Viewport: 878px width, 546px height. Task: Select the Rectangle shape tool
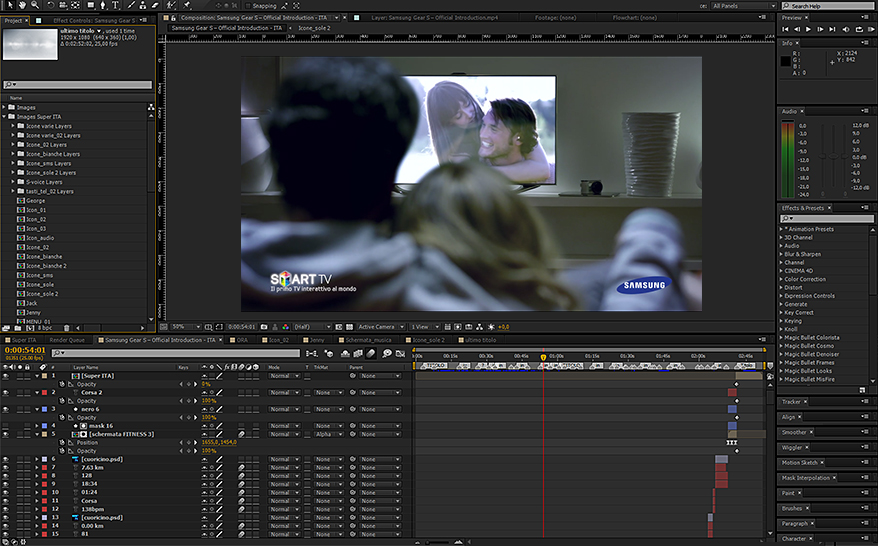pyautogui.click(x=91, y=5)
